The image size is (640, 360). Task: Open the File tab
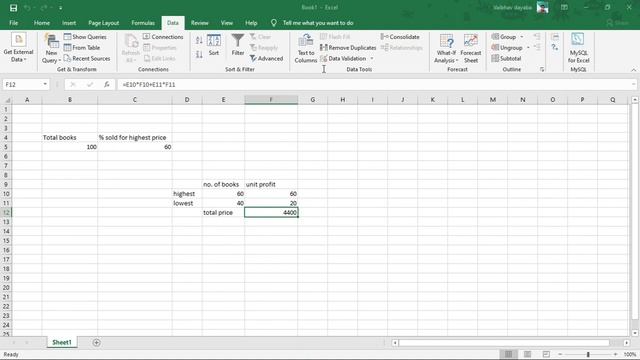click(x=13, y=23)
